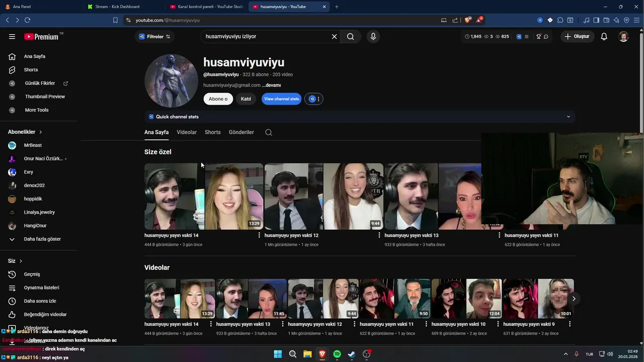Expand Quick channel stats panel
Viewport: 644px width, 362px height.
[569, 117]
